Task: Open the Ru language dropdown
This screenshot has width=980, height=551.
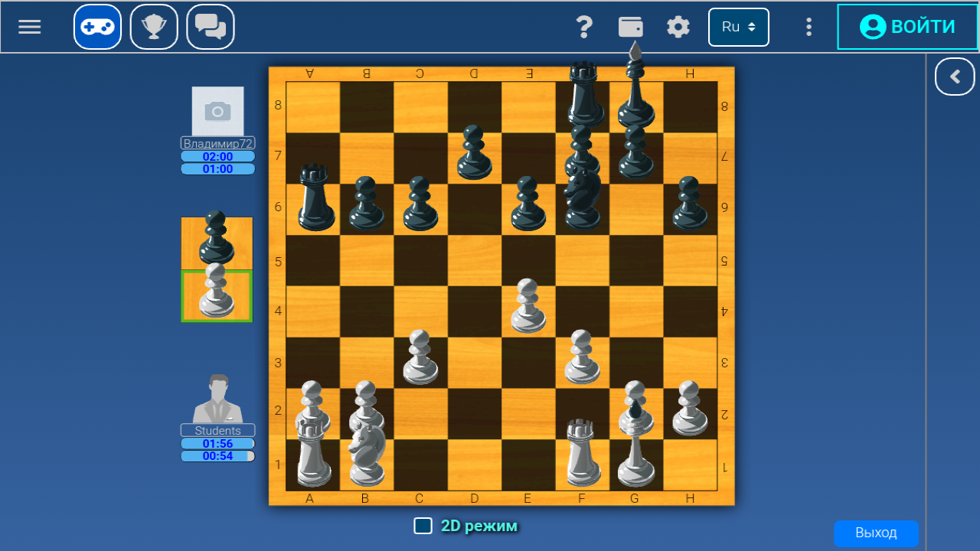Action: click(x=737, y=26)
